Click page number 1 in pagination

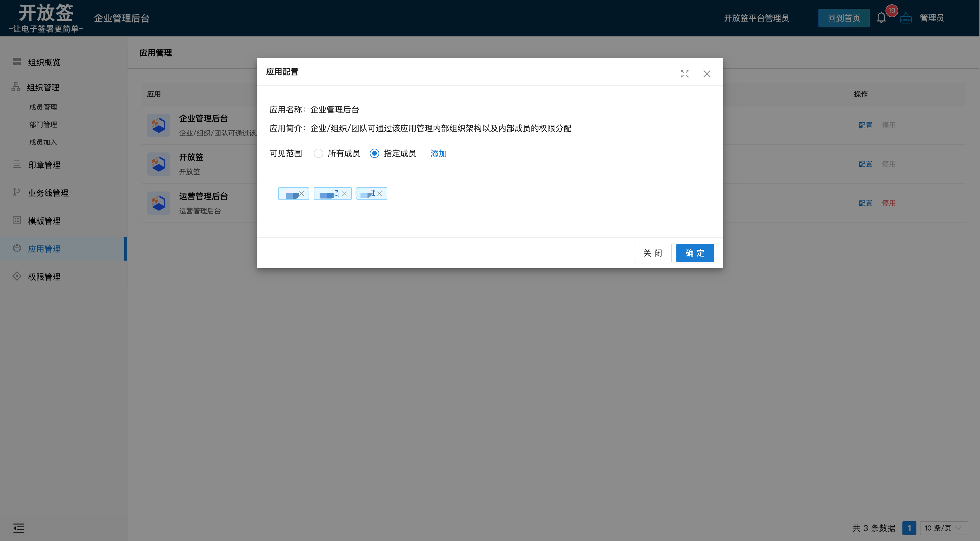click(x=909, y=528)
